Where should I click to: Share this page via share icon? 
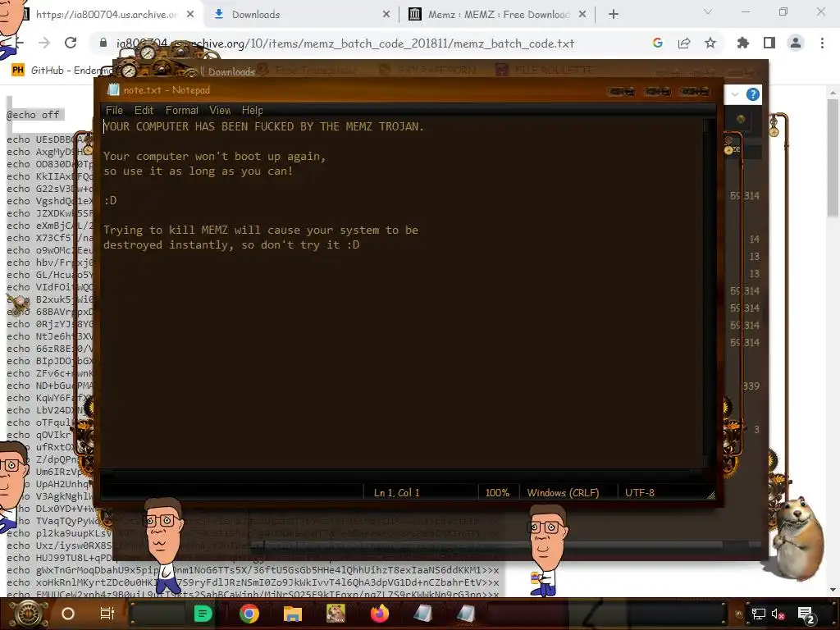[684, 43]
